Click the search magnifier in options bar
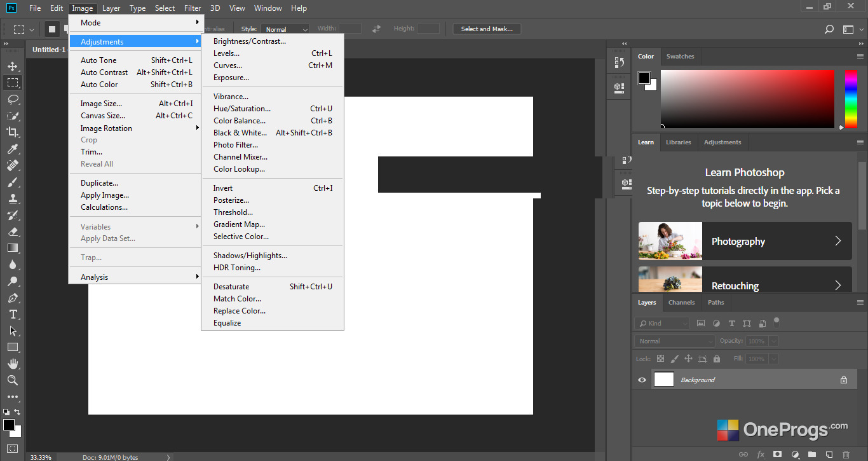 pyautogui.click(x=829, y=29)
